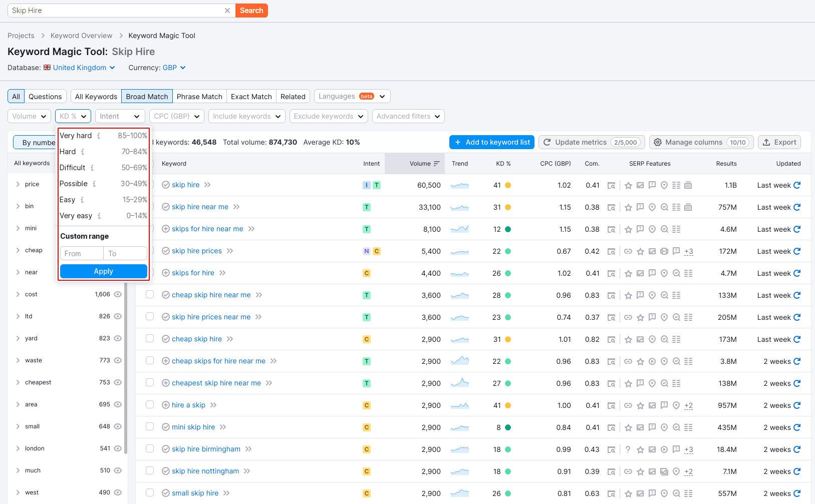Choose the Very hard 85–100% option

pyautogui.click(x=103, y=136)
